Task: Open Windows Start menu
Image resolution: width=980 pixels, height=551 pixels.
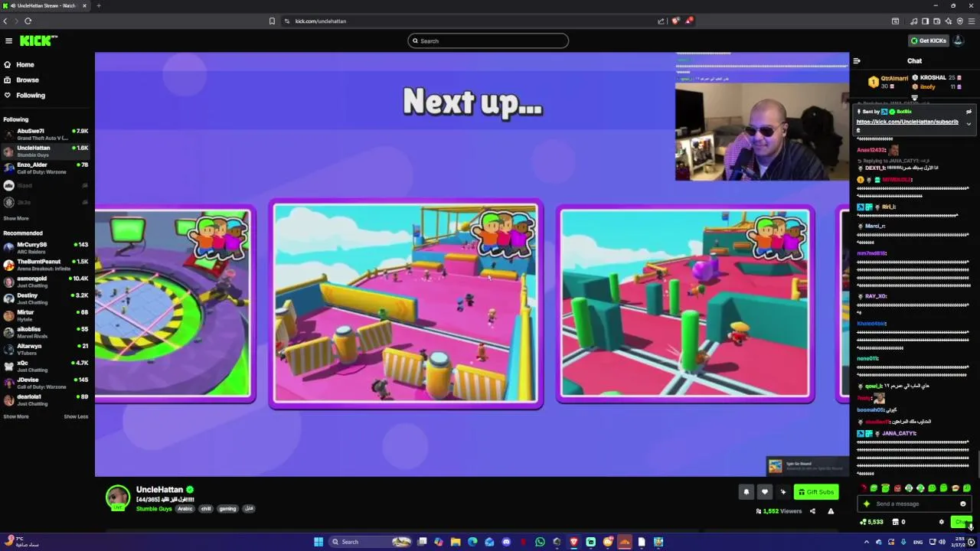Action: click(x=318, y=542)
